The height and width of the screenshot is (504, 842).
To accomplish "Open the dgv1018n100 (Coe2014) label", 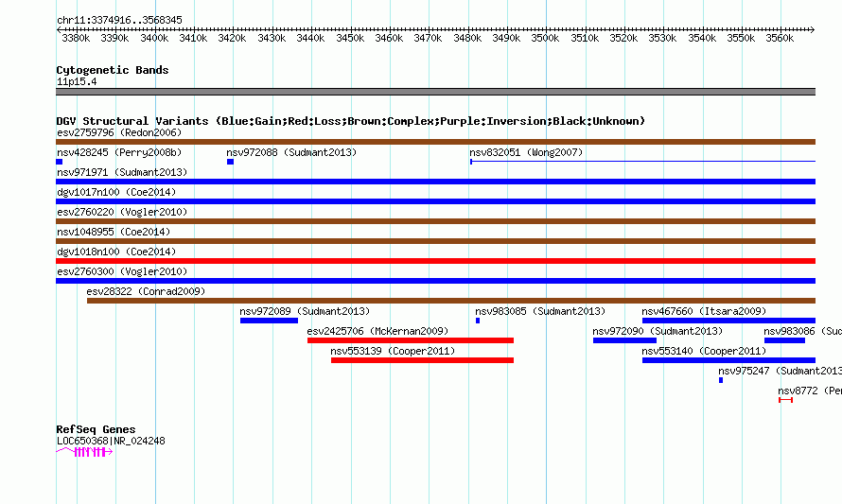I will coord(116,252).
